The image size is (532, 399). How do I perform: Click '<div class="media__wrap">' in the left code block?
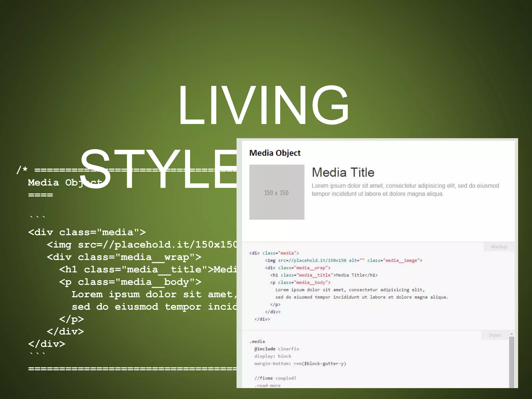point(124,257)
